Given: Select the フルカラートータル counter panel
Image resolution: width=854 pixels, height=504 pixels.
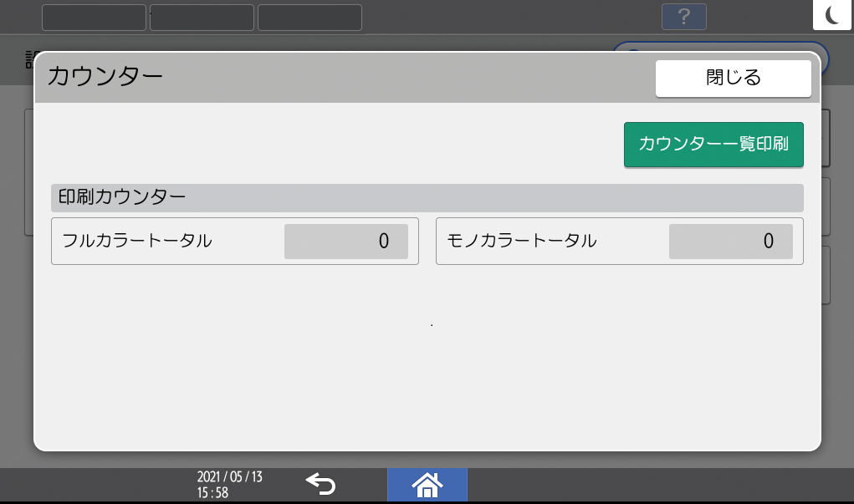Looking at the screenshot, I should (x=235, y=241).
